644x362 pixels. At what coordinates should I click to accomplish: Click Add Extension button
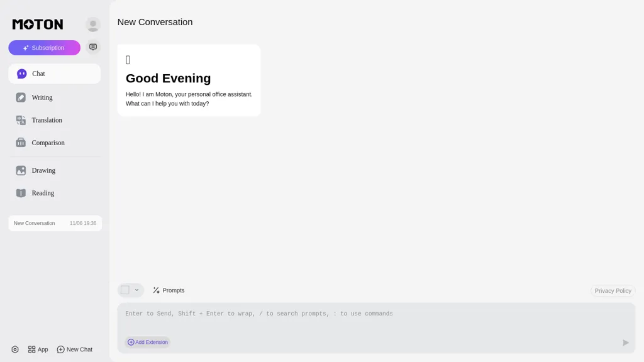pyautogui.click(x=148, y=343)
